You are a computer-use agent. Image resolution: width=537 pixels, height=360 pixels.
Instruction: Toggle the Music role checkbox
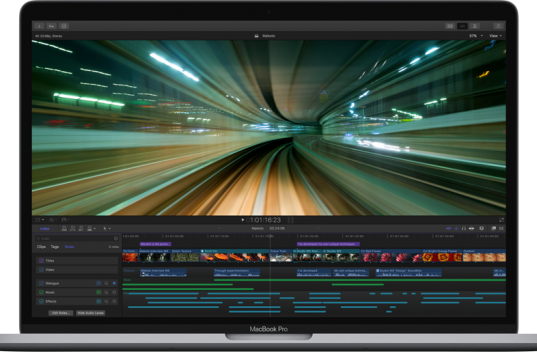pos(41,292)
